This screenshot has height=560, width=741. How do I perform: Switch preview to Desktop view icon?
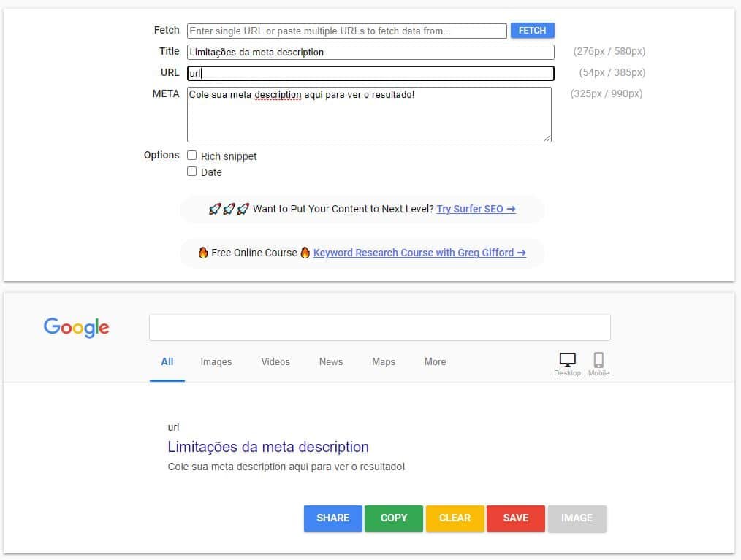pyautogui.click(x=567, y=361)
